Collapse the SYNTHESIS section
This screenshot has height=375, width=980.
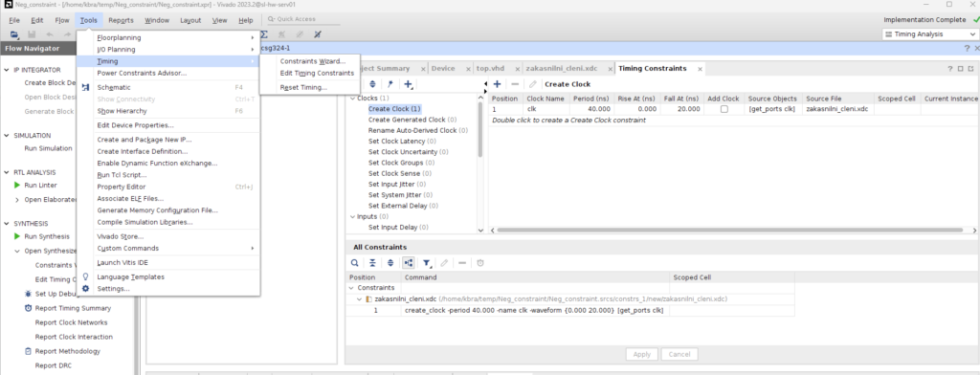tap(7, 223)
